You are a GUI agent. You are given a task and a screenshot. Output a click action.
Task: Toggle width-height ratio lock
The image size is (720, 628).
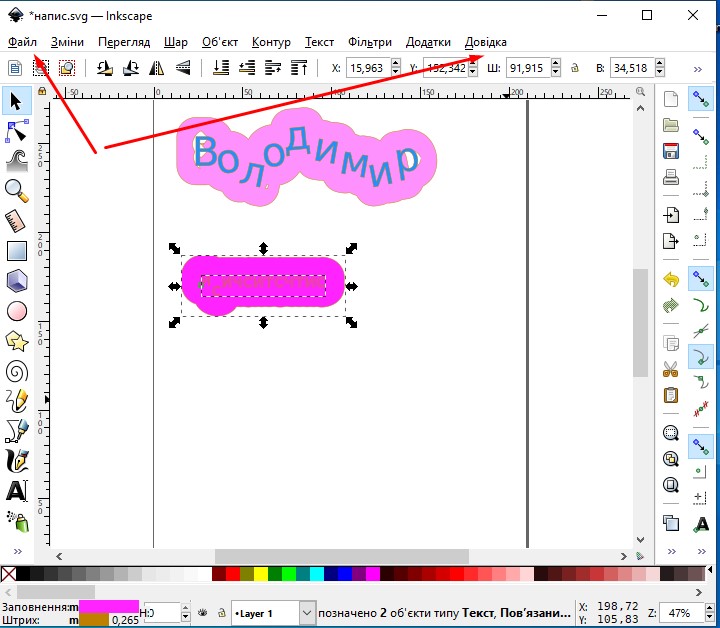[575, 68]
